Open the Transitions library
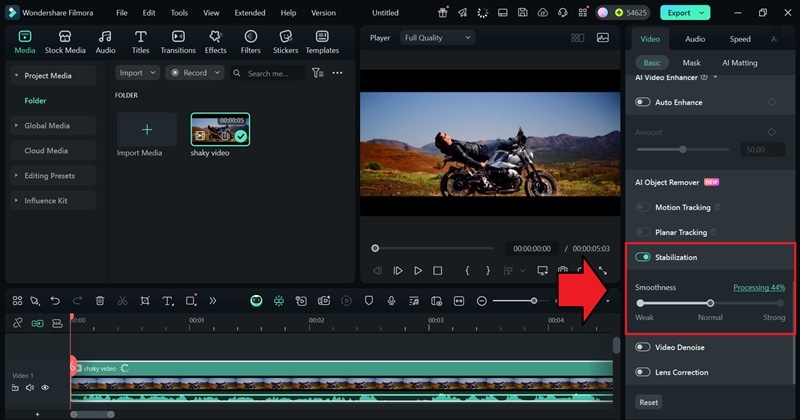The image size is (800, 420). click(x=178, y=42)
